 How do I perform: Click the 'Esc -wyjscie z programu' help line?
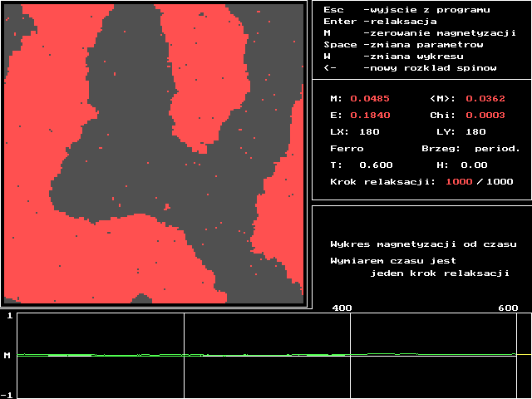[x=406, y=10]
